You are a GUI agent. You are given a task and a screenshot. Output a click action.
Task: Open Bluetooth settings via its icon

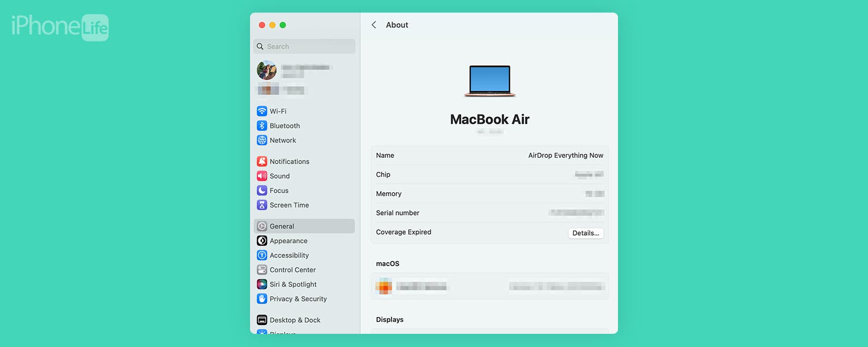click(262, 126)
